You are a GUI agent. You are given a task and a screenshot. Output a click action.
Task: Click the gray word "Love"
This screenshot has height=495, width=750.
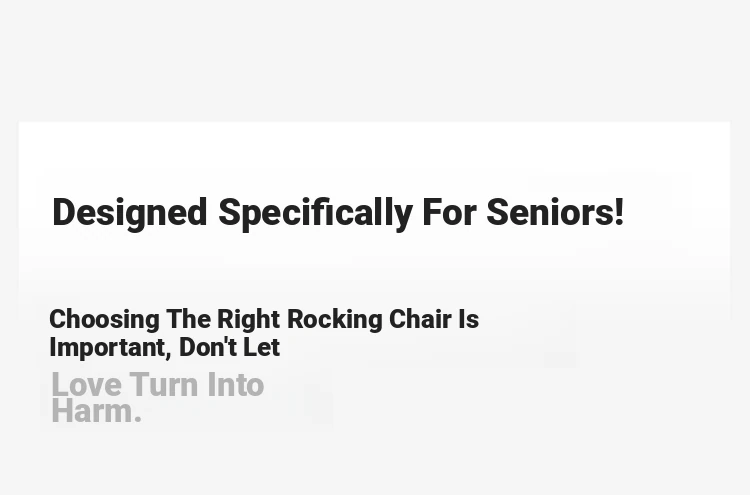86,385
